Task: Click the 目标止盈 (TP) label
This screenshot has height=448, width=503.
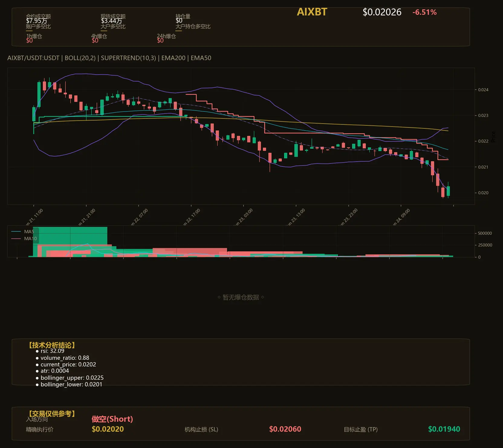Action: click(361, 430)
